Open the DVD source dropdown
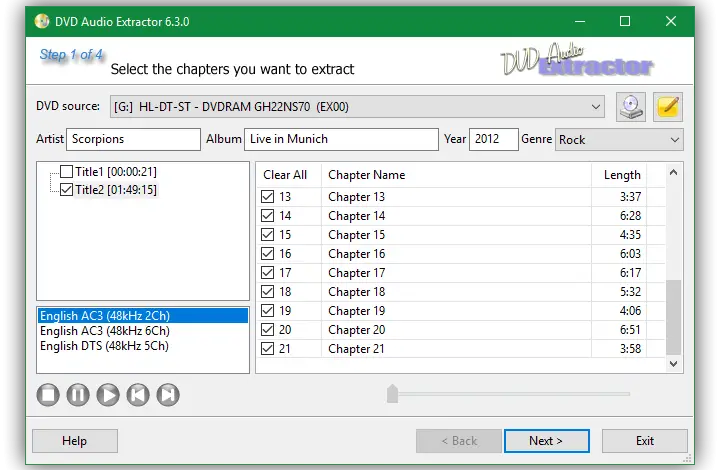This screenshot has width=720, height=470. 357,106
